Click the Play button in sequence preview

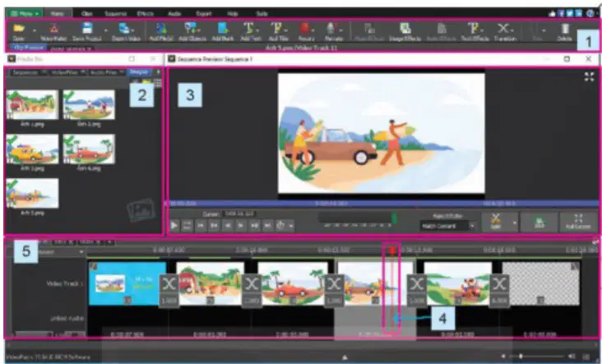174,225
